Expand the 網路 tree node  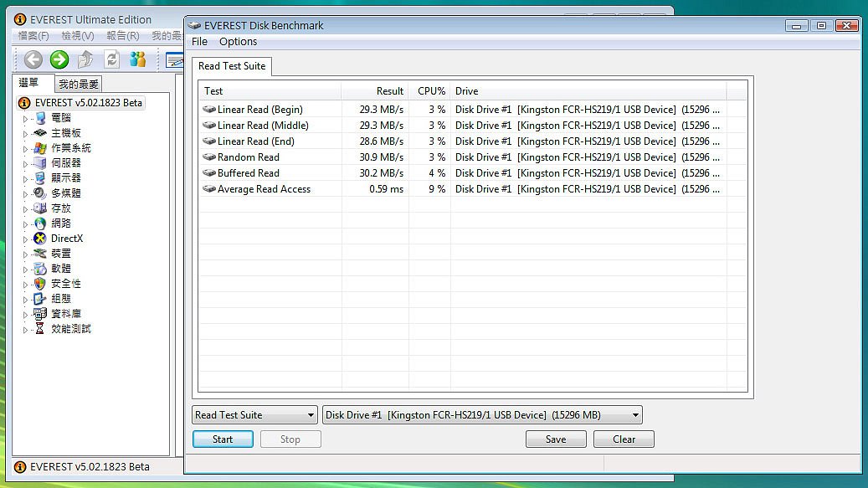25,224
